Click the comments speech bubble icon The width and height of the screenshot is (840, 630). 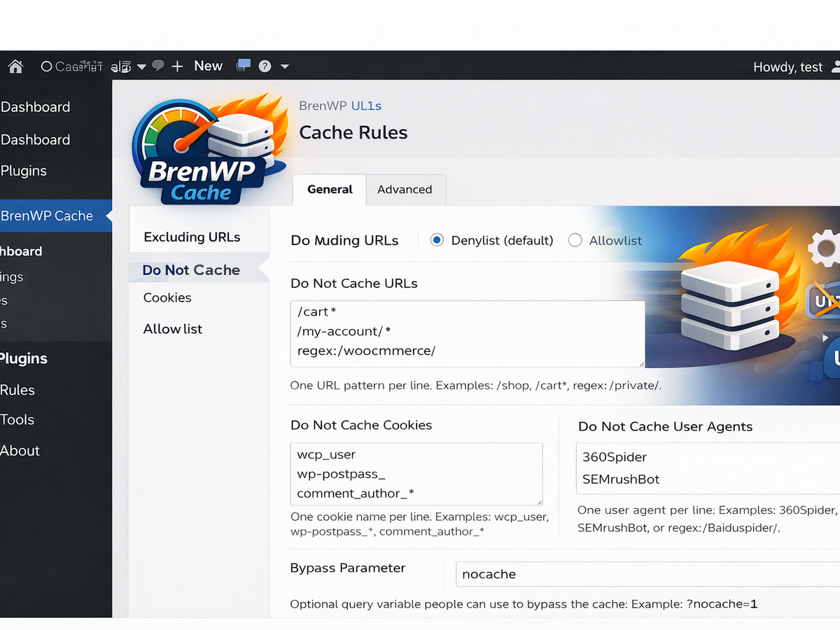click(158, 66)
